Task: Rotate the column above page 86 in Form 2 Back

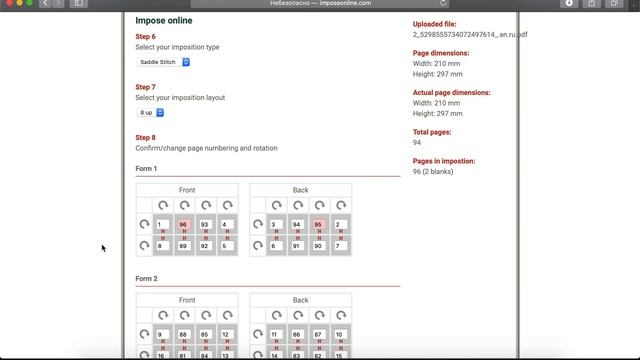Action: click(298, 315)
